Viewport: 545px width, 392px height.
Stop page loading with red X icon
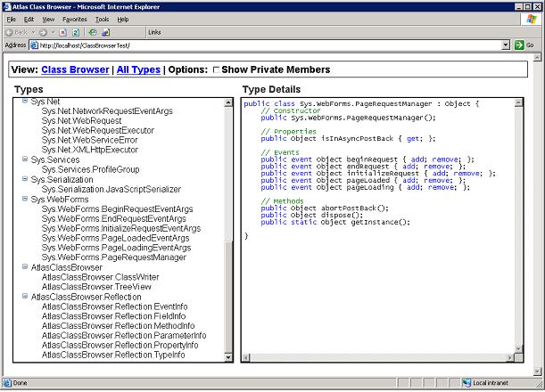click(x=63, y=32)
